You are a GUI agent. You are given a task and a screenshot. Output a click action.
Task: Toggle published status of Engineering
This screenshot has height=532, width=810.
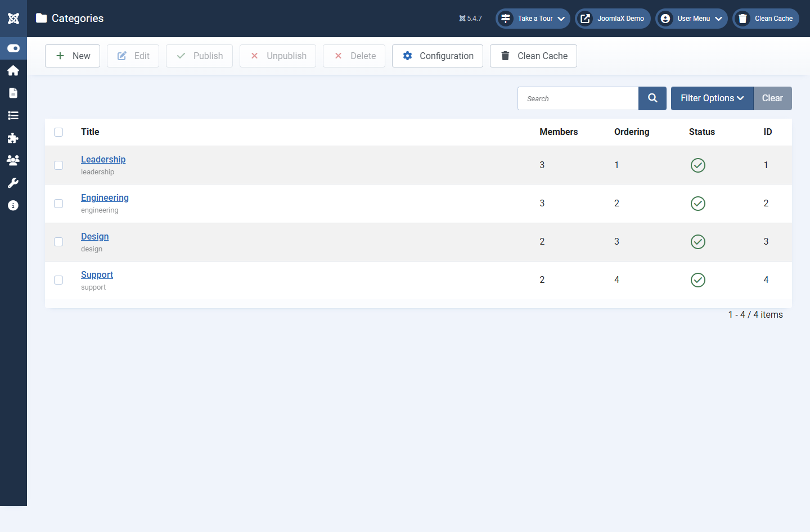coord(698,204)
